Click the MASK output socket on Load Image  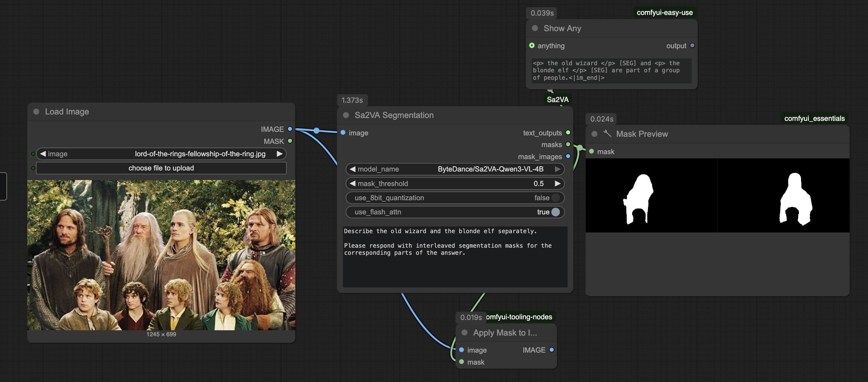pyautogui.click(x=290, y=141)
